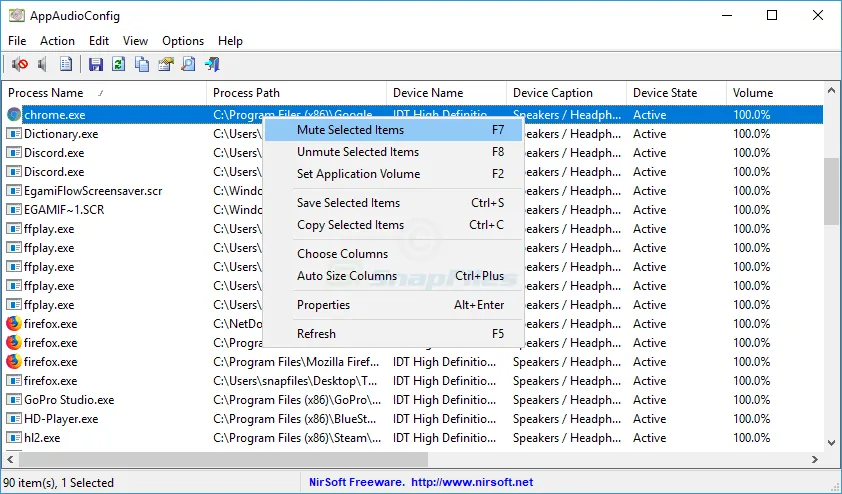Viewport: 842px width, 494px height.
Task: Sort by the Device State column header
Action: coord(676,93)
